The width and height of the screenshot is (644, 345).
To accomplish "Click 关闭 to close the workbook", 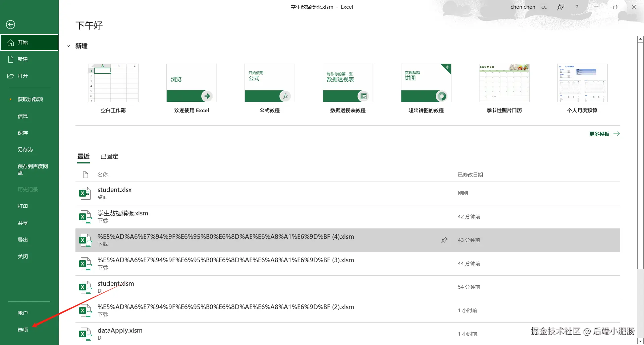I will pyautogui.click(x=29, y=257).
